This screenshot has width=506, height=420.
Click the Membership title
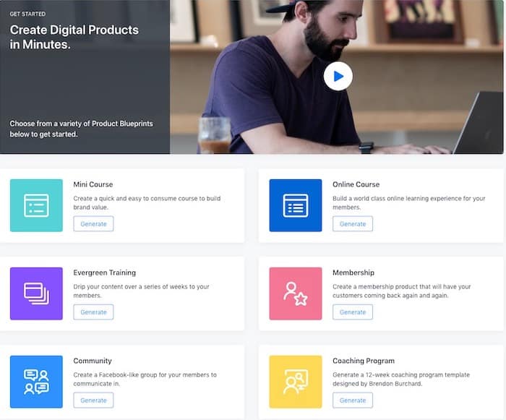pos(353,273)
